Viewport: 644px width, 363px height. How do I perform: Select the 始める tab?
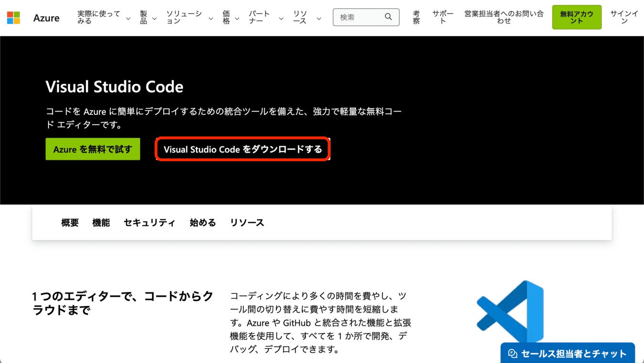(203, 223)
